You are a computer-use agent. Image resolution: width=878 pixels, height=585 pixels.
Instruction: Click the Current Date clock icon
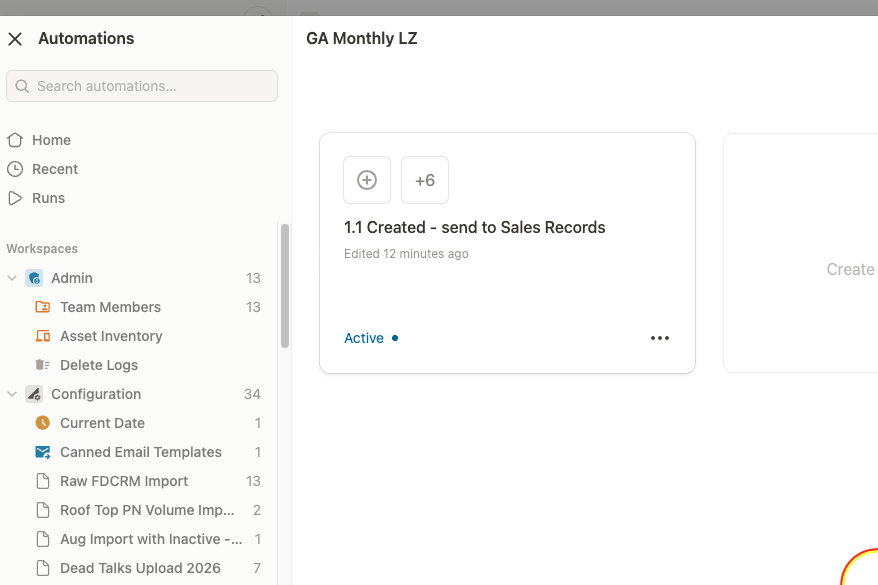point(42,423)
